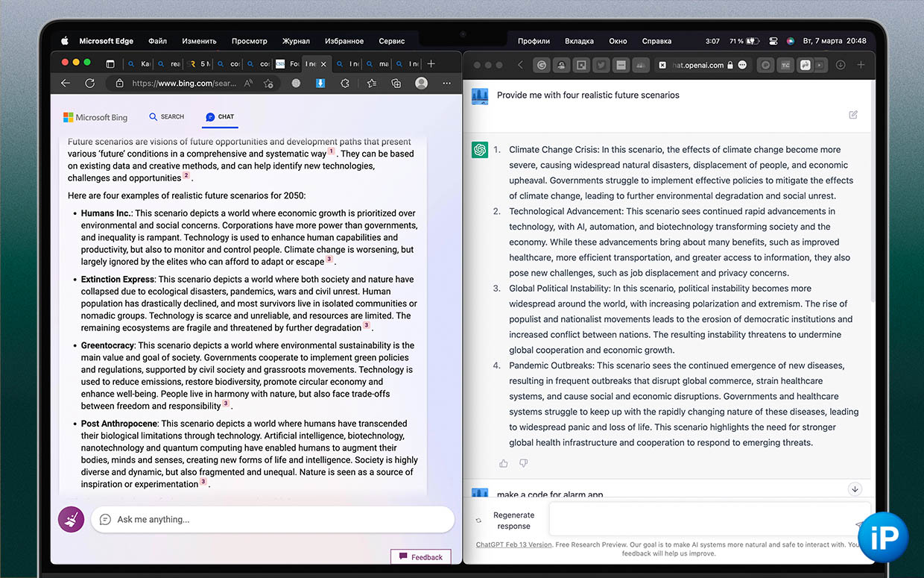
Task: Click the Feedback button in Bing
Action: tap(421, 557)
